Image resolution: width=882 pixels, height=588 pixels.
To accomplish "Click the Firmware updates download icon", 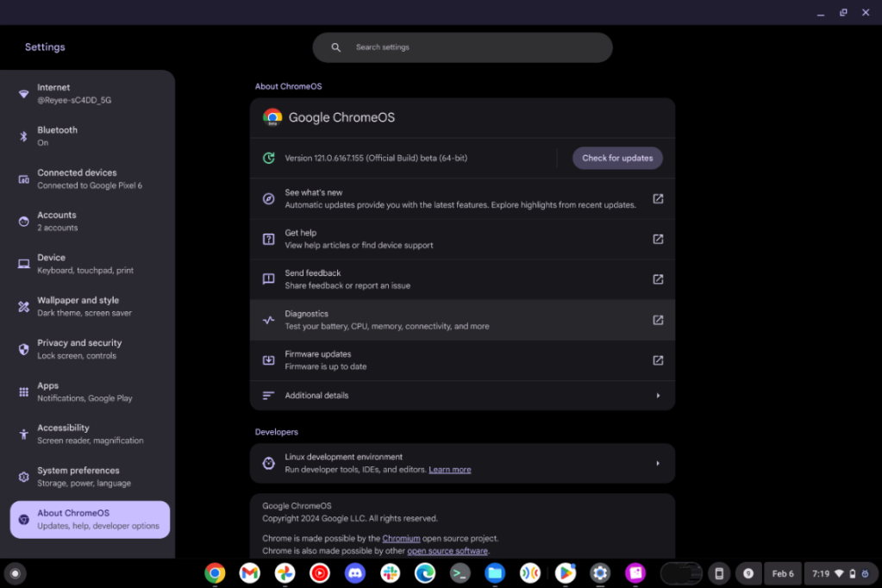I will tap(268, 360).
